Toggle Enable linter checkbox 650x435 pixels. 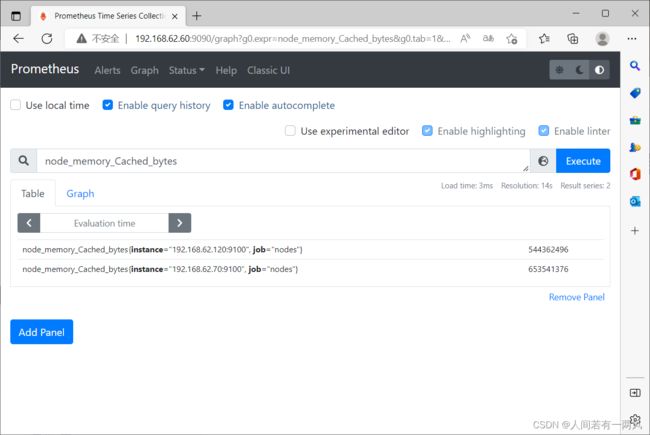(x=543, y=131)
